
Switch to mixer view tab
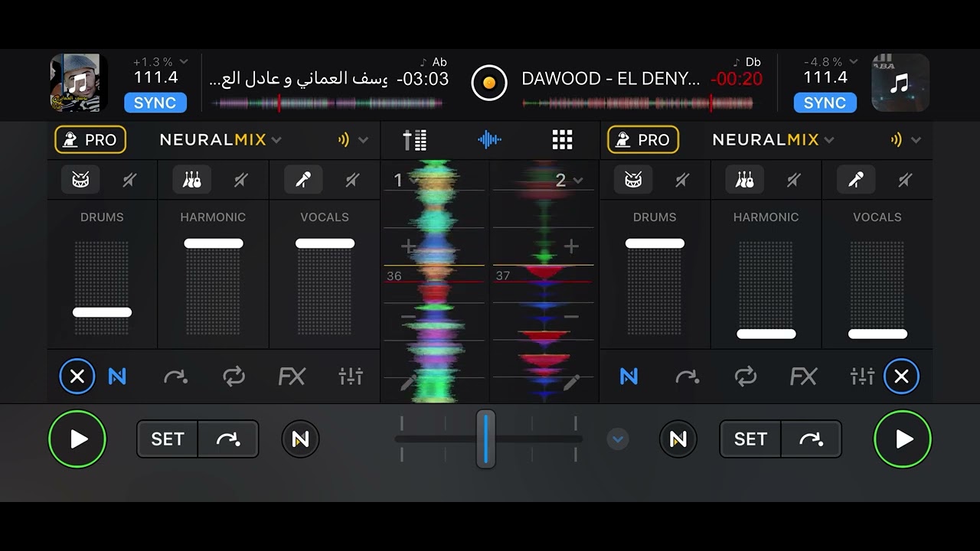click(415, 139)
